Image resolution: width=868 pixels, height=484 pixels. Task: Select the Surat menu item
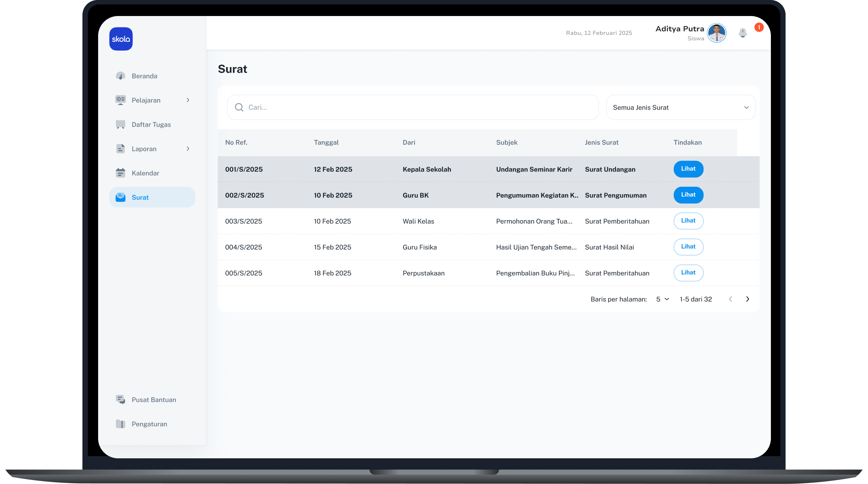(152, 197)
